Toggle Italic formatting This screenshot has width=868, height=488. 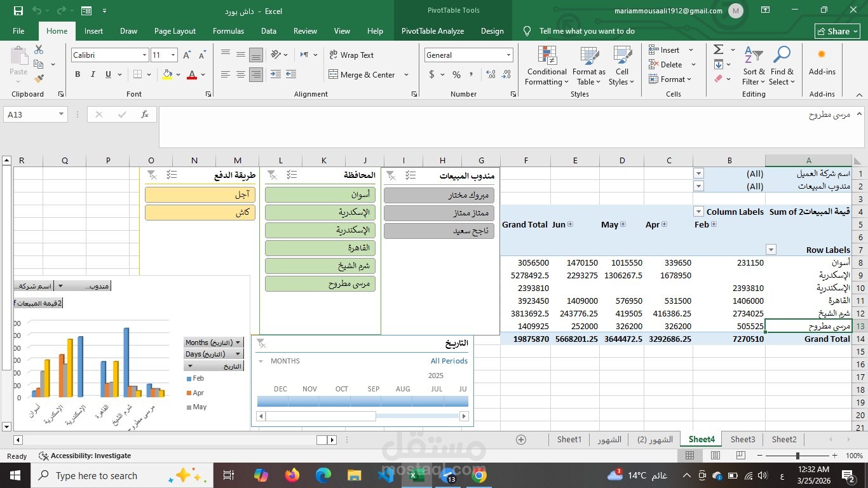(x=93, y=74)
